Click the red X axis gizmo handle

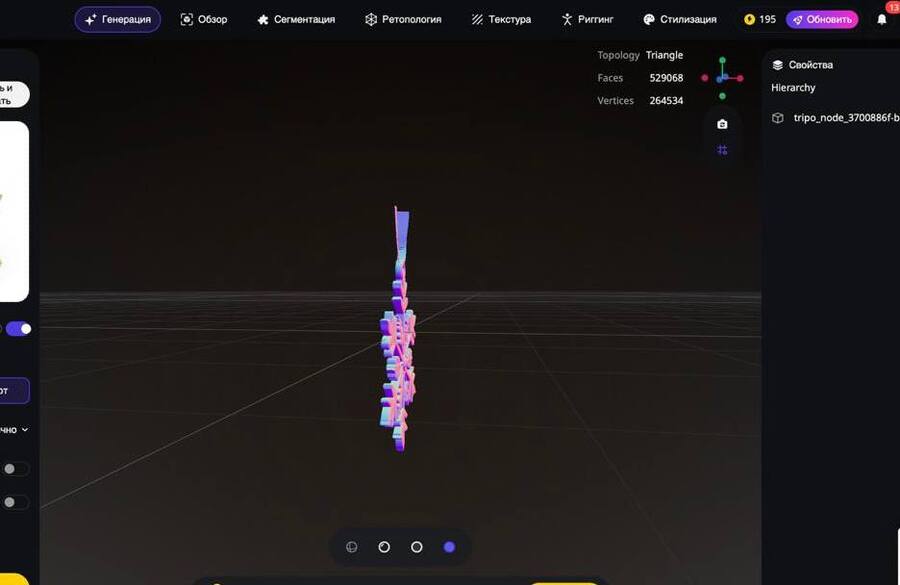[740, 78]
